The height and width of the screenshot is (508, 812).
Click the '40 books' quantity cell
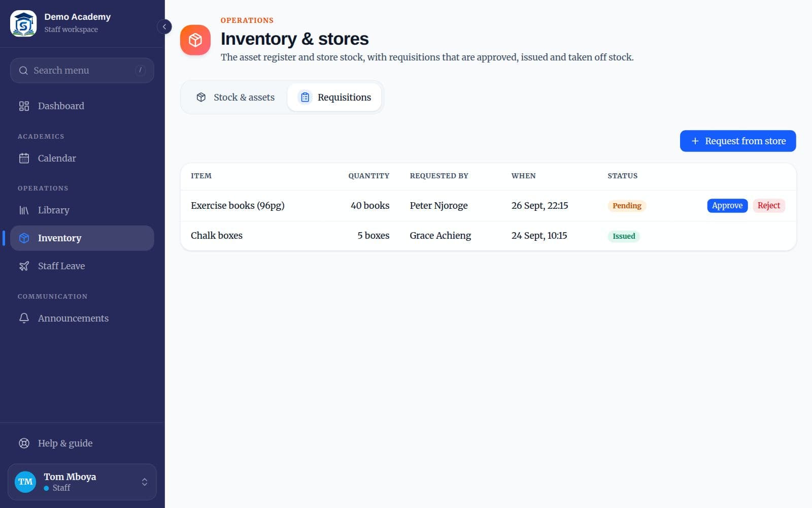click(x=370, y=206)
